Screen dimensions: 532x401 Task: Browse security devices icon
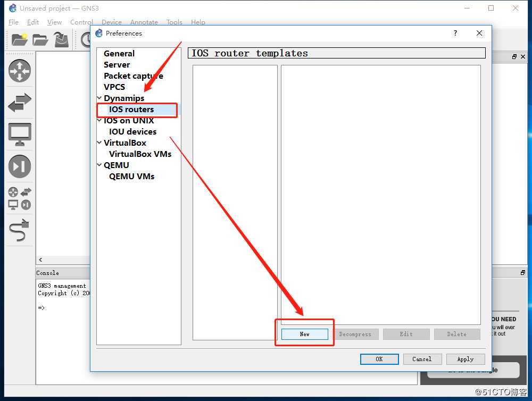coord(20,166)
